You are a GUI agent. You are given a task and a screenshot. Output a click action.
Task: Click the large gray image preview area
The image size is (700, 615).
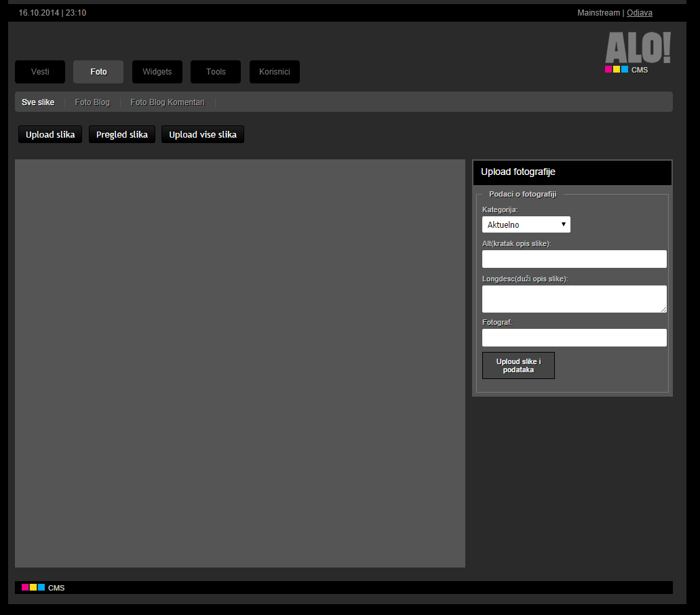coord(240,363)
